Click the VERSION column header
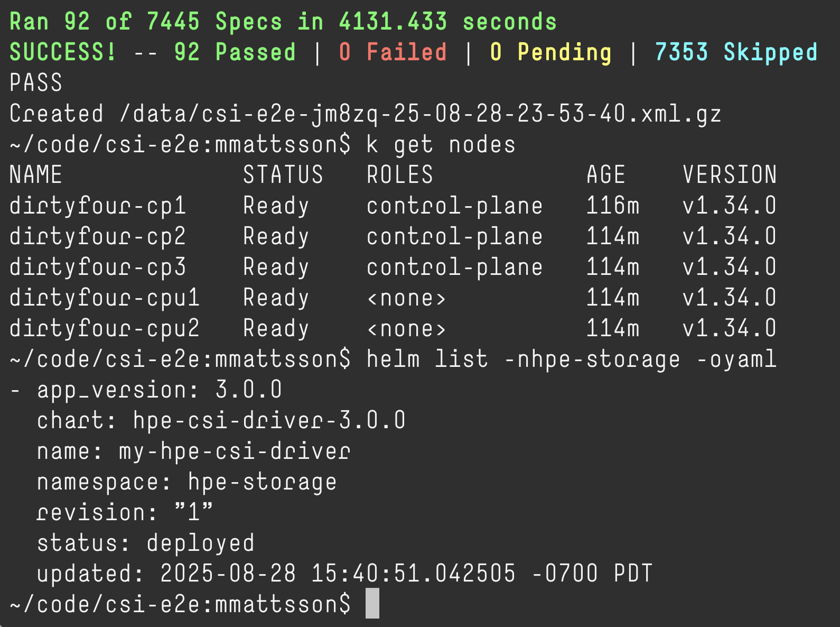This screenshot has width=840, height=627. [x=730, y=175]
